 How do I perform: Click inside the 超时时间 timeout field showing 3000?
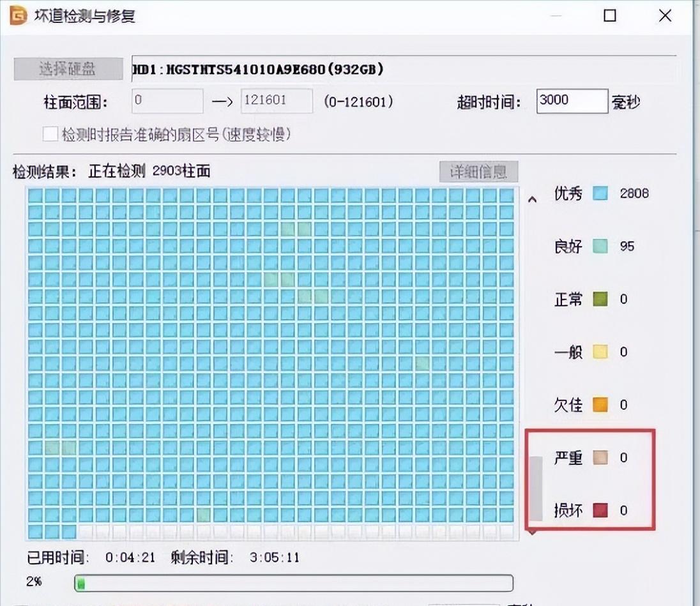(572, 101)
